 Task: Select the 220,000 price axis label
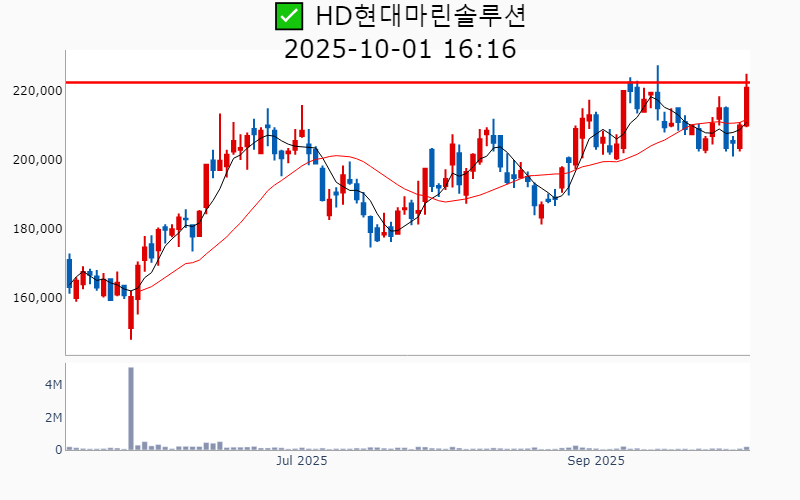pos(36,91)
